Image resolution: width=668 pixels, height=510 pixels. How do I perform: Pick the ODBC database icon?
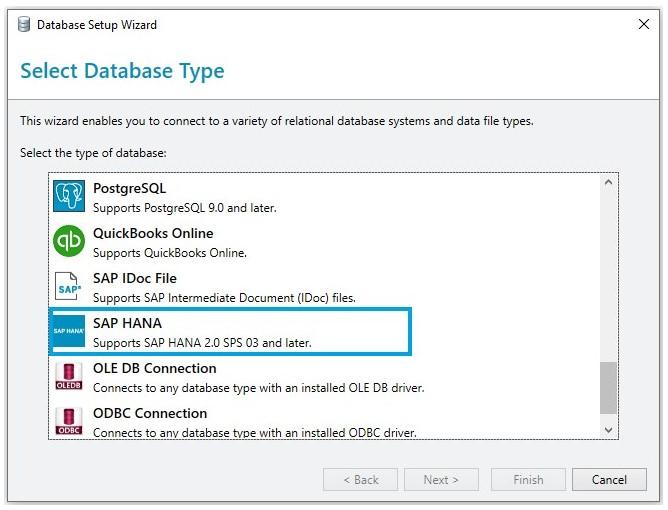coord(69,421)
